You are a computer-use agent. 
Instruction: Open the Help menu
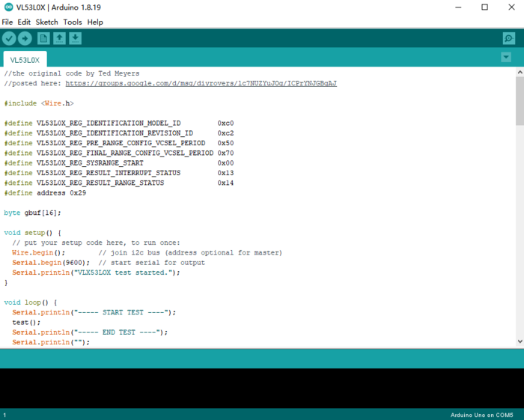click(95, 22)
